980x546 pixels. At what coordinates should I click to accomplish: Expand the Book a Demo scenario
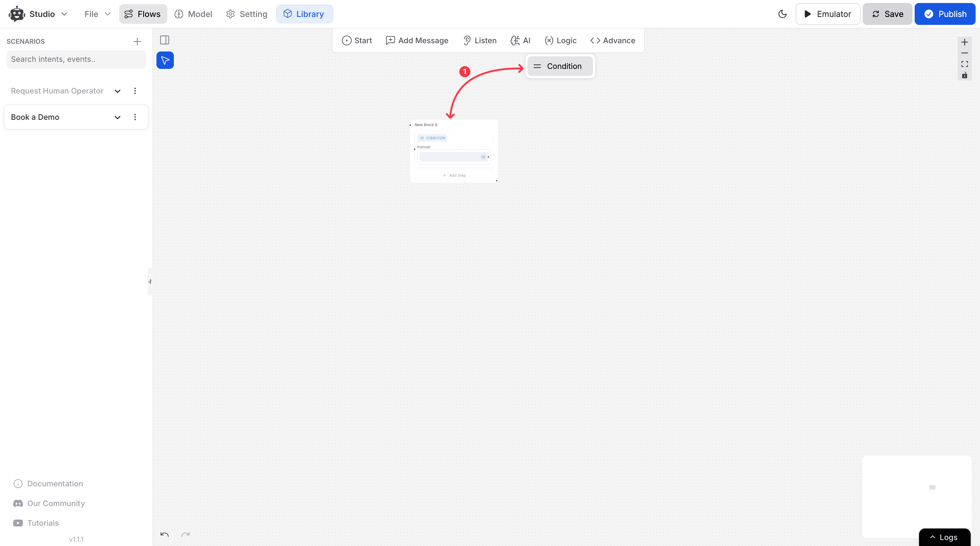(x=118, y=117)
